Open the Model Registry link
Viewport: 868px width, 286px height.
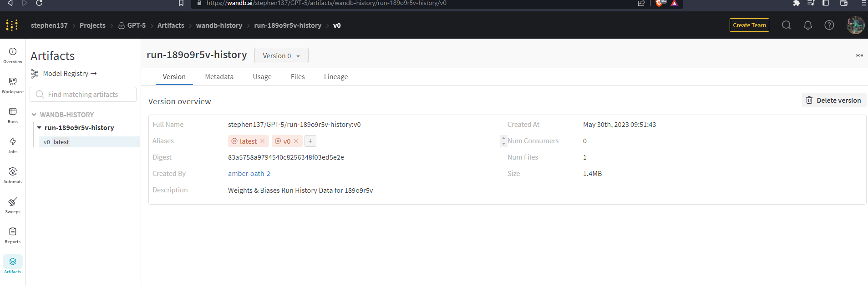pos(64,74)
